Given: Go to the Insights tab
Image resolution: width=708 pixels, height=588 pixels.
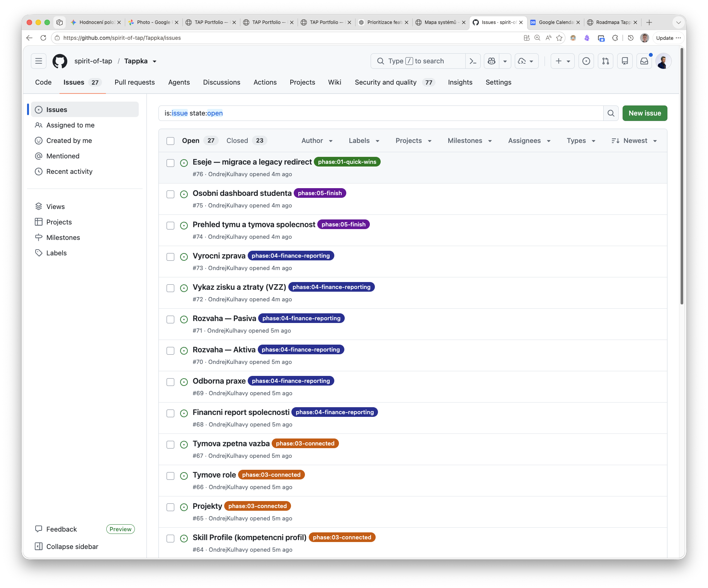Looking at the screenshot, I should click(460, 82).
